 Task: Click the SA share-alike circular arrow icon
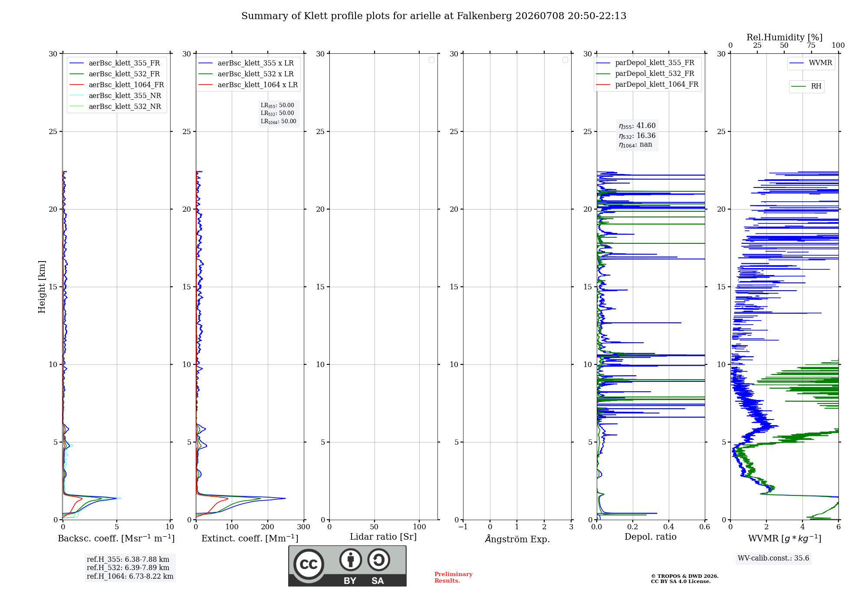click(379, 560)
